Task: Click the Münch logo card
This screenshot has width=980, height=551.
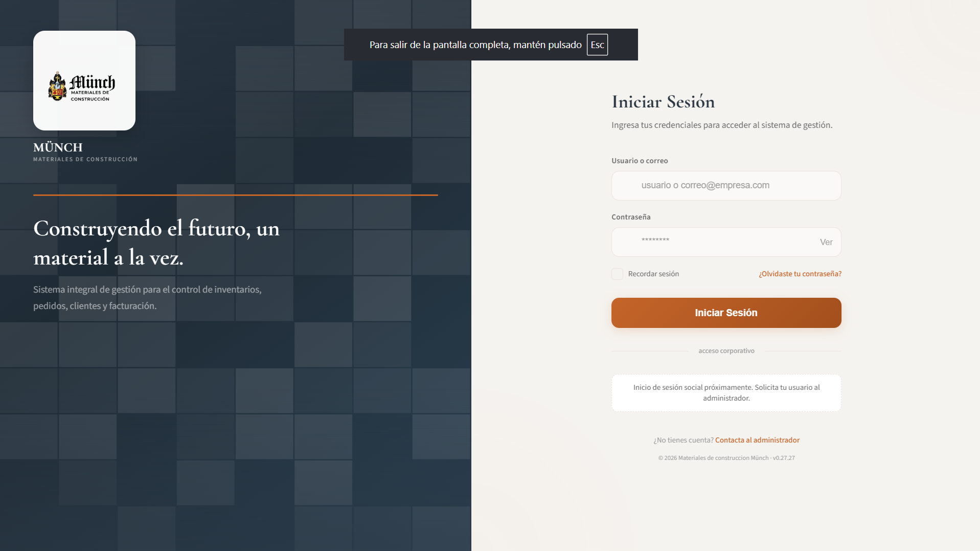Action: pyautogui.click(x=84, y=80)
